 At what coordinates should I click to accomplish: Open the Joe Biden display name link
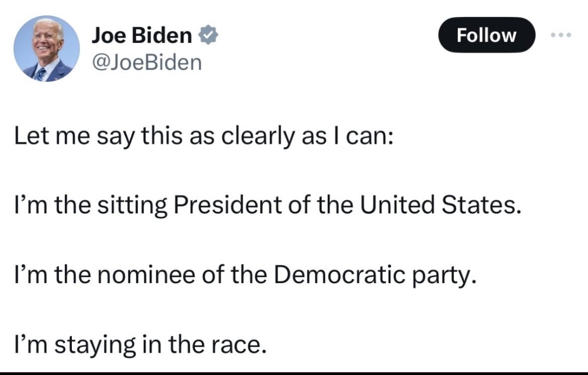pos(142,35)
